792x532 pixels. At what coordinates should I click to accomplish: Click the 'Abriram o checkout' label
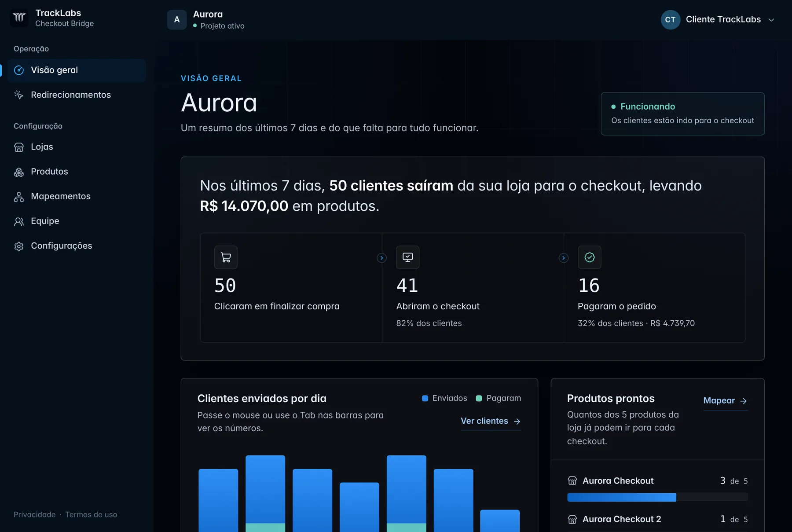(x=438, y=306)
